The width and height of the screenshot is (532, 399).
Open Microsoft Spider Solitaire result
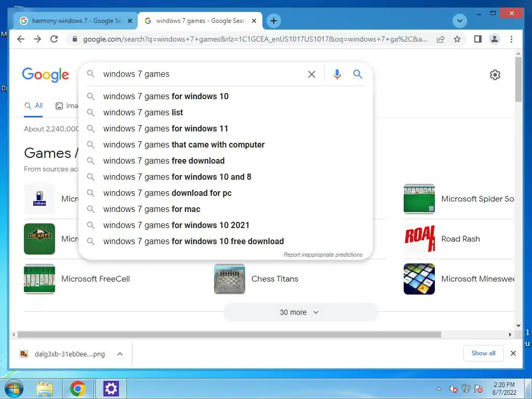pyautogui.click(x=459, y=199)
